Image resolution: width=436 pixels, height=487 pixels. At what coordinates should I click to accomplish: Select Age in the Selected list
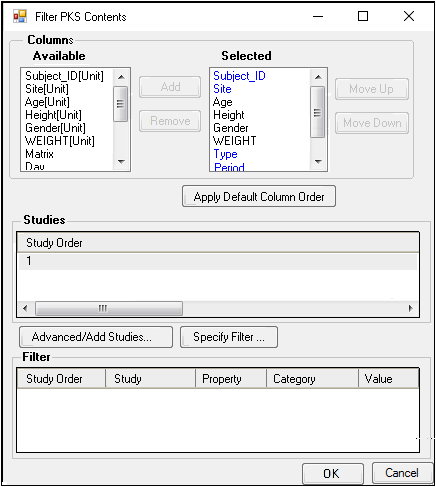coord(223,102)
